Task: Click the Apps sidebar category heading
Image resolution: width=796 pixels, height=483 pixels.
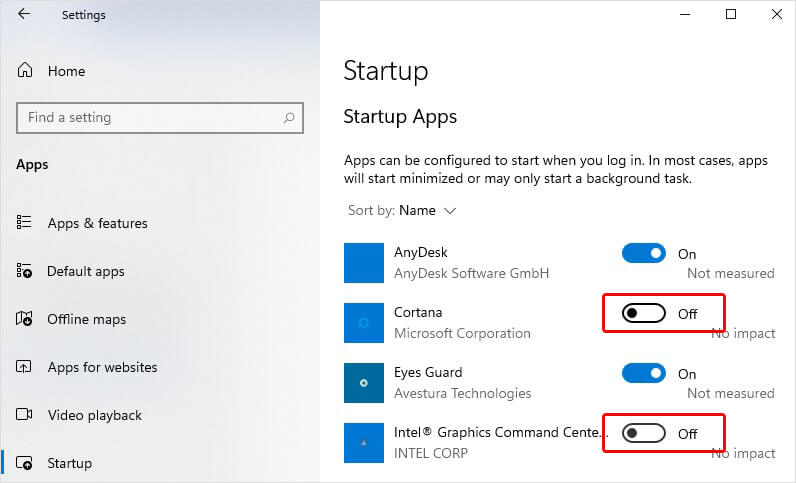Action: click(32, 165)
